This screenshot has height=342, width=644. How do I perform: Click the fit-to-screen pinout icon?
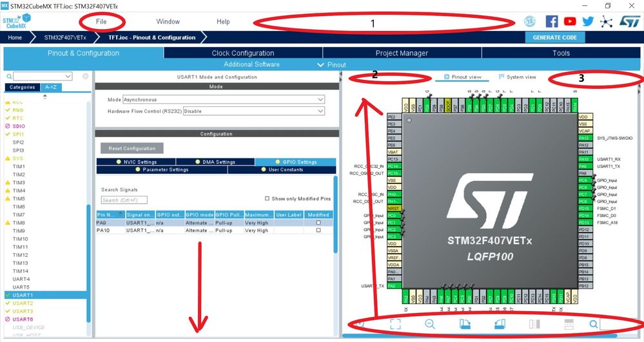pos(395,324)
